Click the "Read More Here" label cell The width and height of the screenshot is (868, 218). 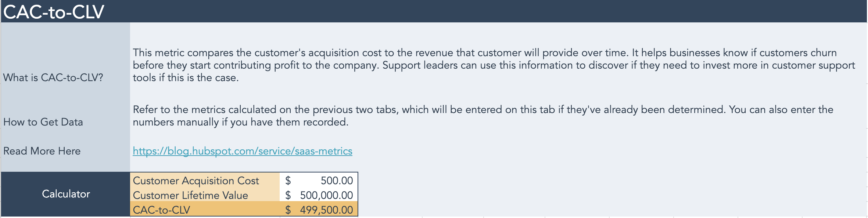42,151
